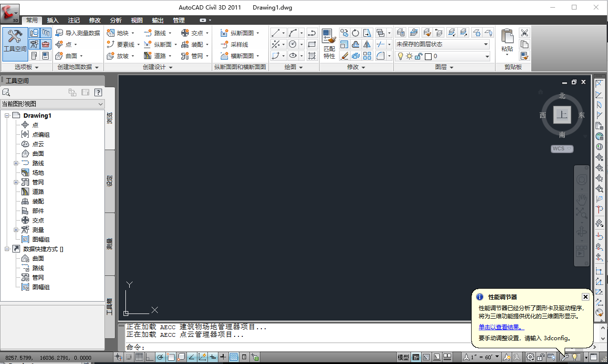This screenshot has height=364, width=608.
Task: Open the 分析 ribbon tab
Action: [x=115, y=20]
